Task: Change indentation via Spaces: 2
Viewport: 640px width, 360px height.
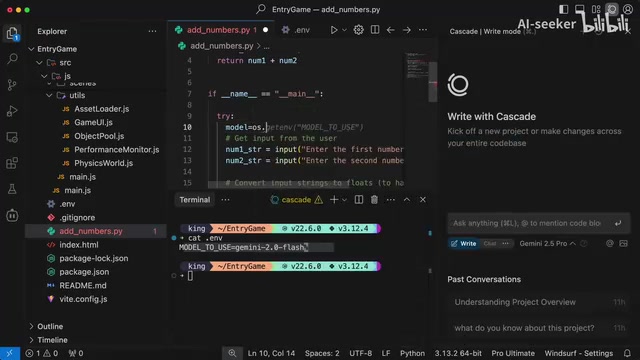Action: click(322, 353)
